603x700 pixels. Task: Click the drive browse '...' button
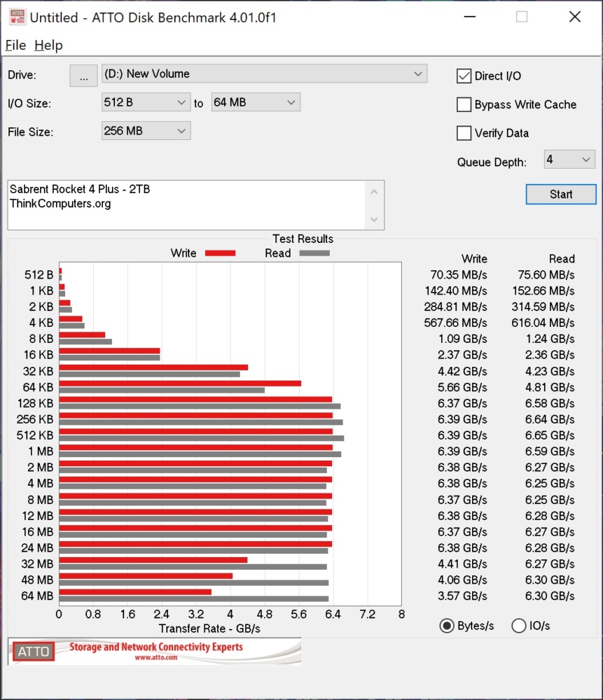click(83, 76)
